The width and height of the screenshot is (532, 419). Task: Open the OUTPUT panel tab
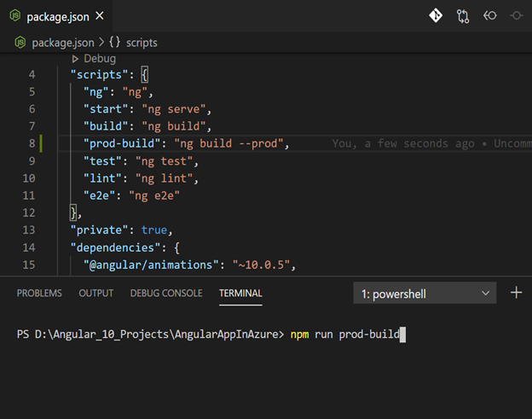95,293
